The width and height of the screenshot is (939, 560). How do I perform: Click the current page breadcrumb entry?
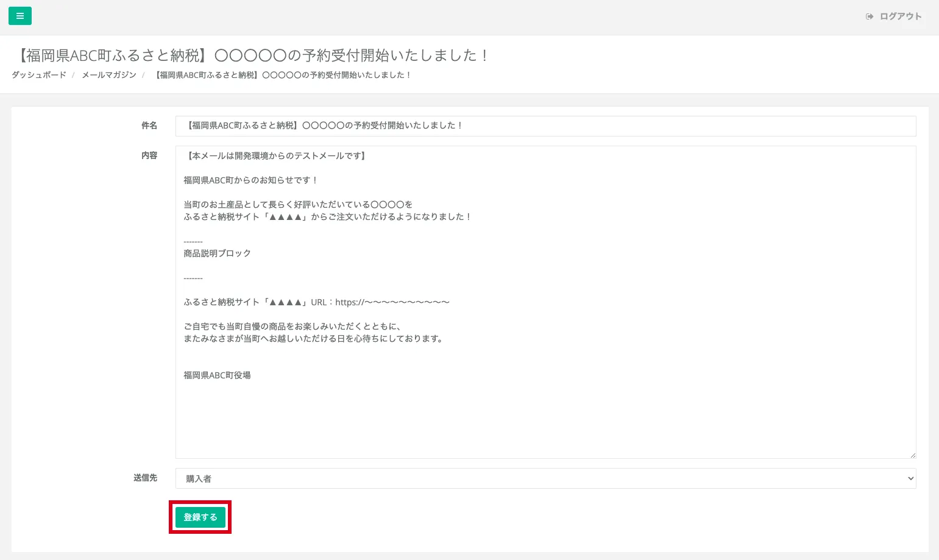click(282, 75)
